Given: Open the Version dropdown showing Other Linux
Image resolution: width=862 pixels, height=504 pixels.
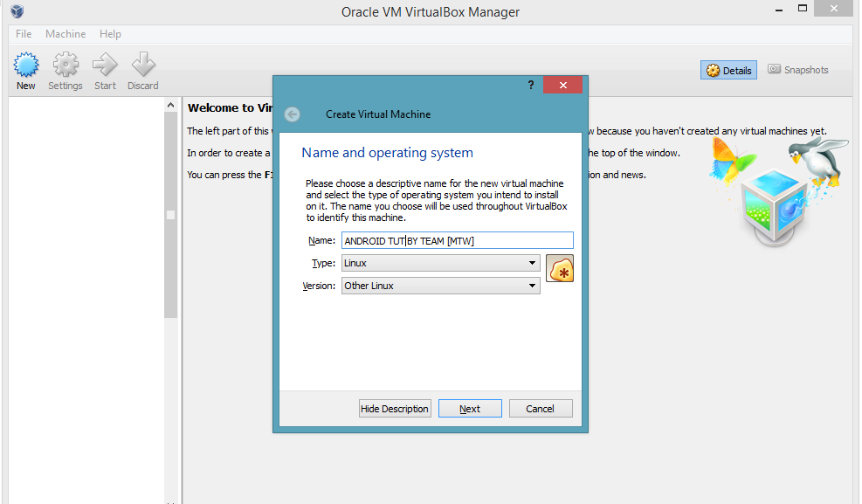Looking at the screenshot, I should [x=440, y=286].
